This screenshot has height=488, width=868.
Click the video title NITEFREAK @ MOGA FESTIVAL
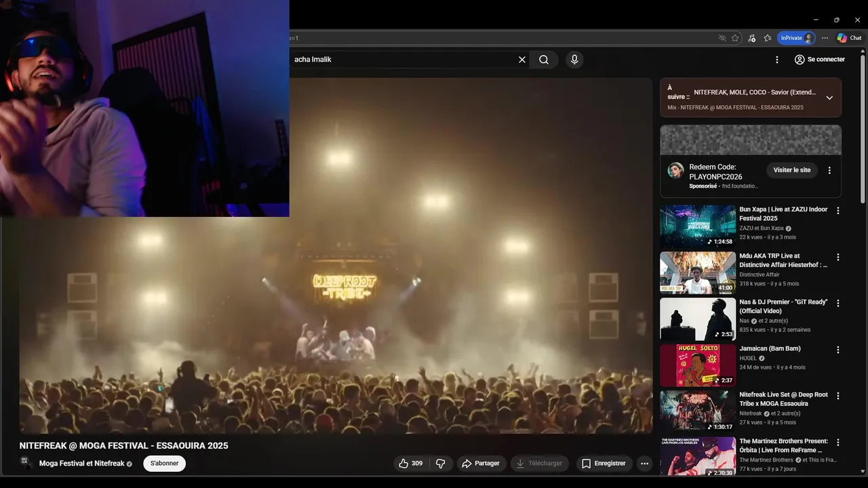click(124, 445)
